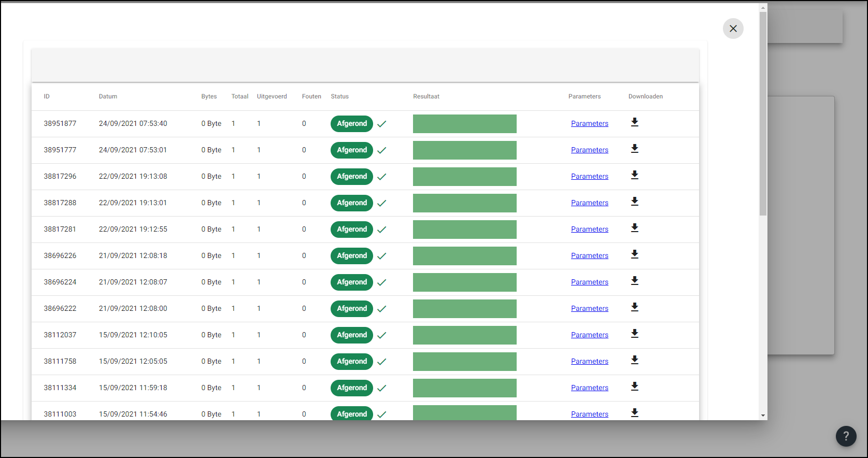
Task: Click Afgerond status badge for job 38112037
Action: coord(352,335)
